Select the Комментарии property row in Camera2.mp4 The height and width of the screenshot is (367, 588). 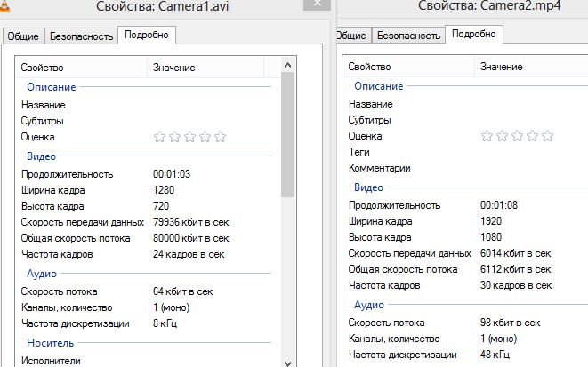coord(379,168)
